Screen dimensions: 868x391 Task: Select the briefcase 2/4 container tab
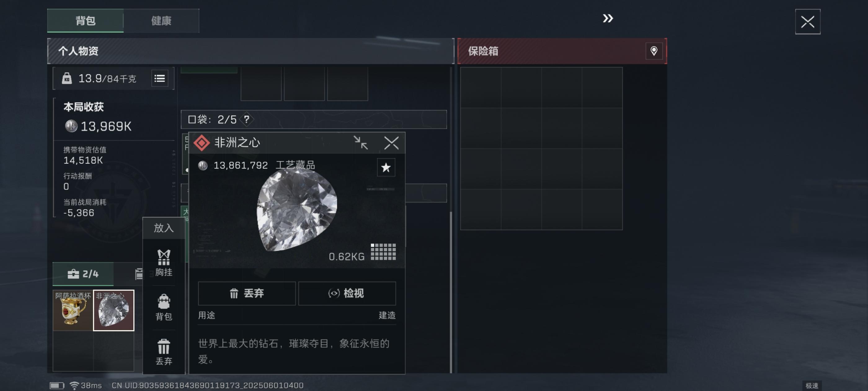click(83, 274)
